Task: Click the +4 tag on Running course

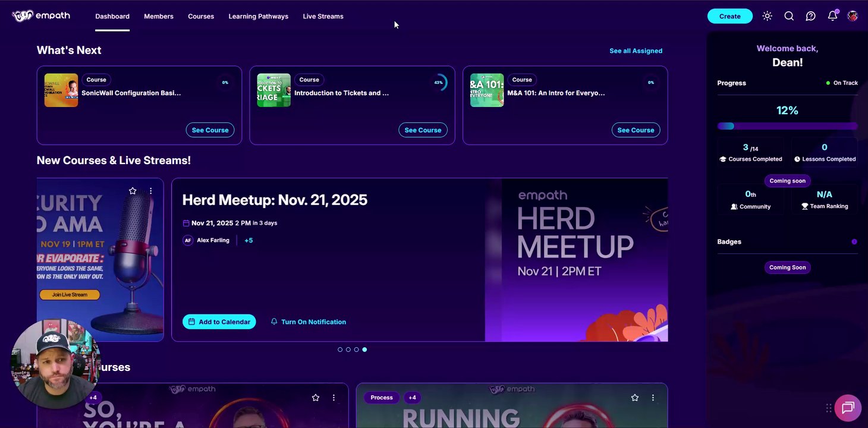Action: point(413,398)
